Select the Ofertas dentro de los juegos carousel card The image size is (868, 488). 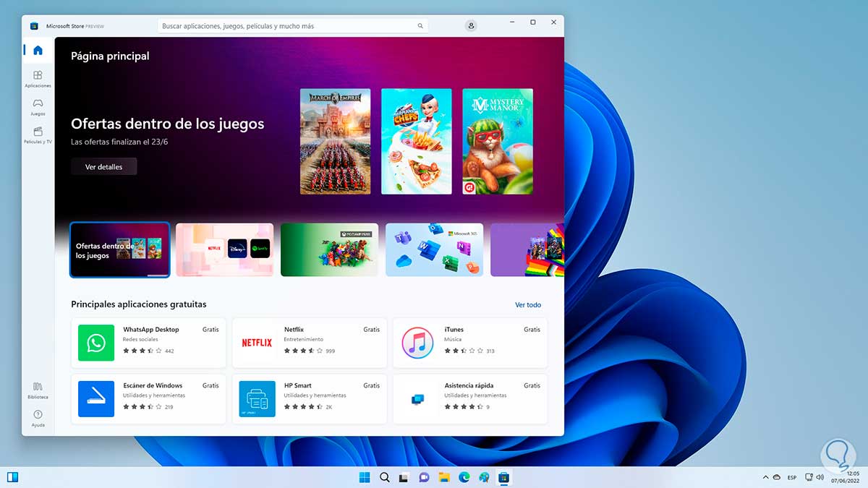coord(120,249)
